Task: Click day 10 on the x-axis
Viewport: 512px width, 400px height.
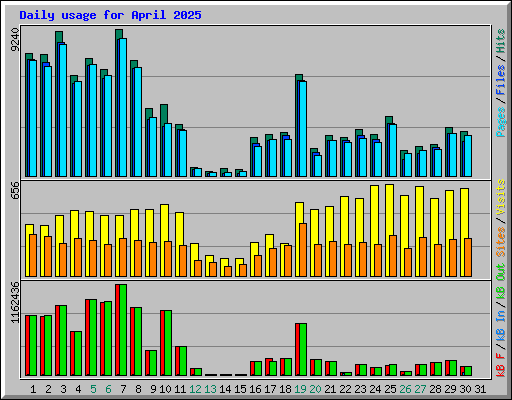Action: [165, 389]
